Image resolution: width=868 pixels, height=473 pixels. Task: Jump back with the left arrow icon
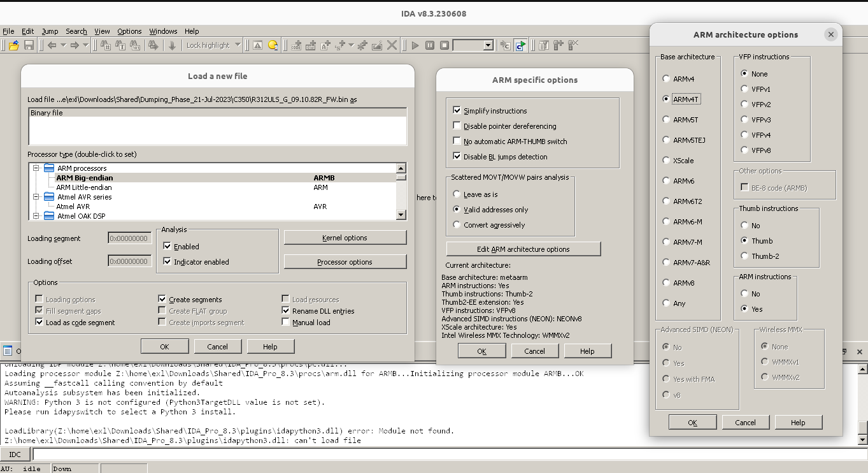click(x=52, y=45)
